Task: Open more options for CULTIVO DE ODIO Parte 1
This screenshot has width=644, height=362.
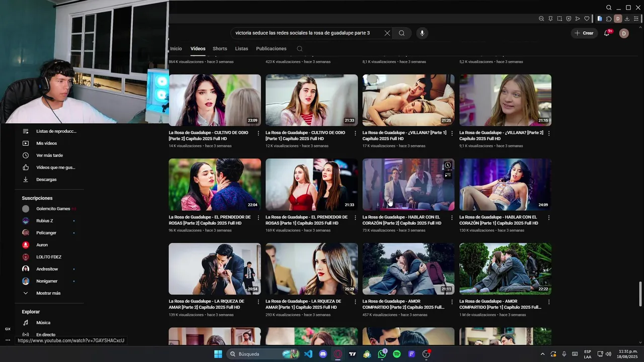Action: tap(355, 133)
